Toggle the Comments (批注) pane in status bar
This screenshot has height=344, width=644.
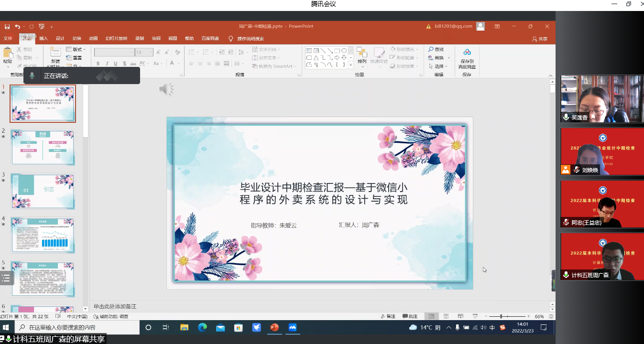(x=410, y=316)
